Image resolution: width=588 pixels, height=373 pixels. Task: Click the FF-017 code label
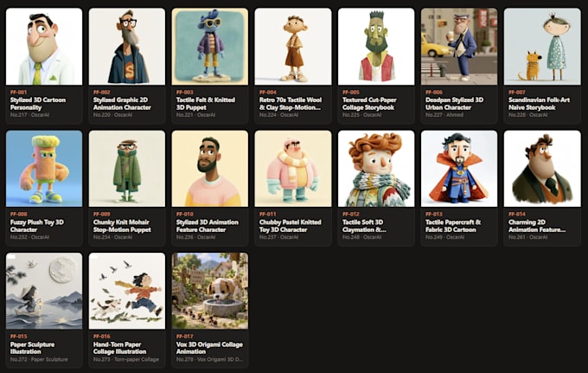tap(185, 337)
